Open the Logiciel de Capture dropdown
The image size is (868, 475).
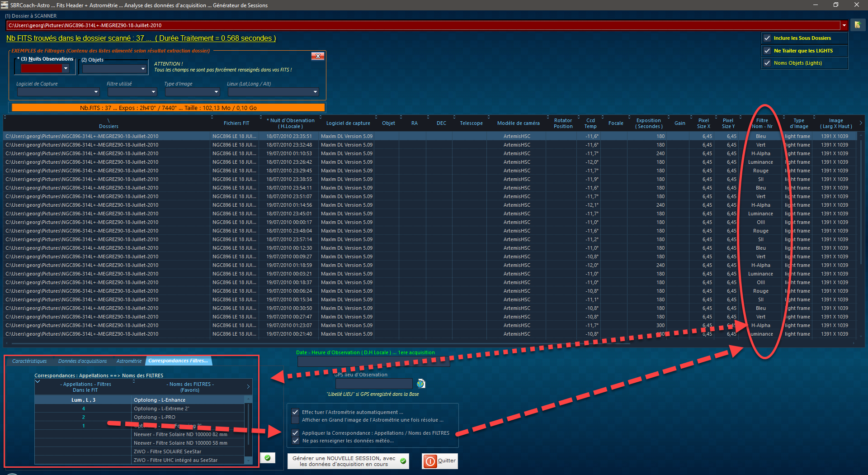tap(96, 92)
